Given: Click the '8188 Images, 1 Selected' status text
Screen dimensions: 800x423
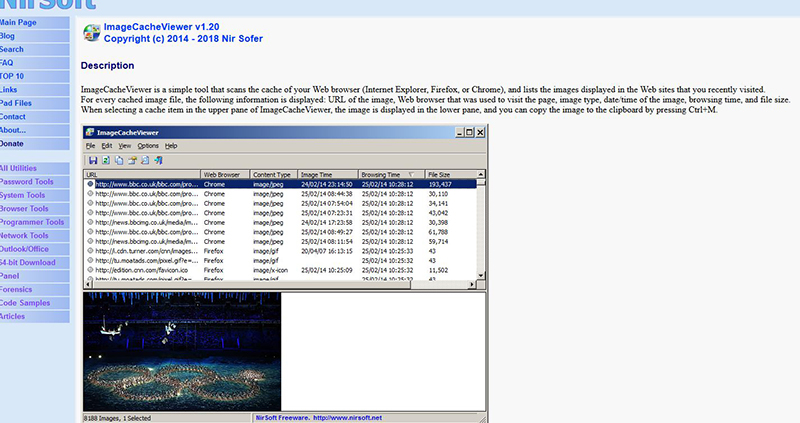Looking at the screenshot, I should point(117,418).
